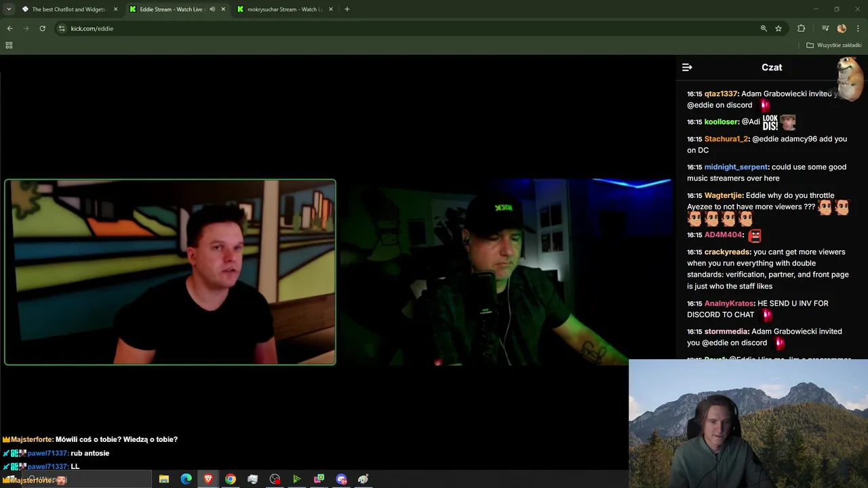
Task: Open the Wszystkie zakładki bookmarks folder
Action: [834, 45]
